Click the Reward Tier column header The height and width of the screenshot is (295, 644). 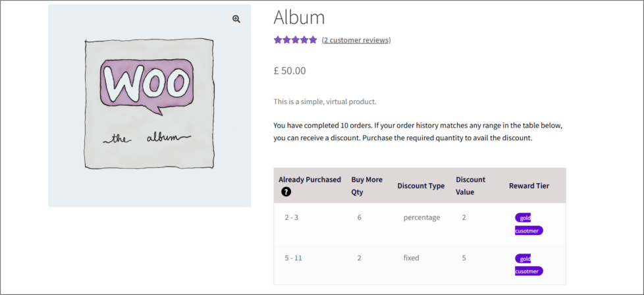(x=529, y=186)
